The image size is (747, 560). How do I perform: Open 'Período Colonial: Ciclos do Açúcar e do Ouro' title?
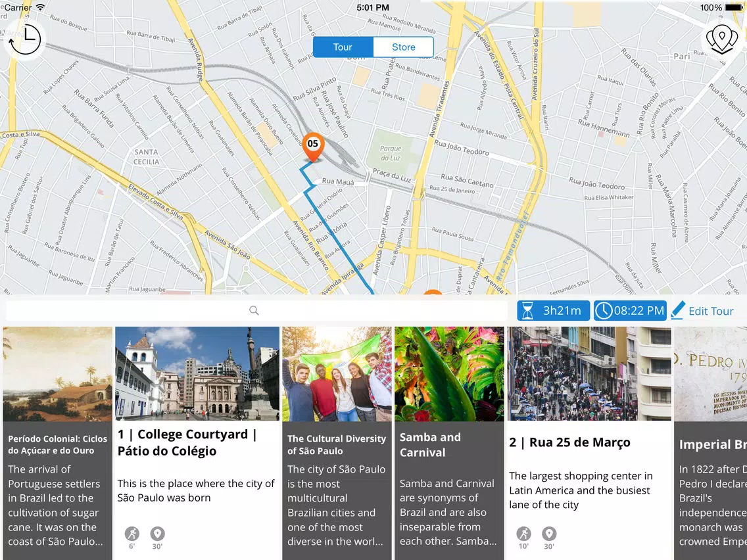pos(58,445)
